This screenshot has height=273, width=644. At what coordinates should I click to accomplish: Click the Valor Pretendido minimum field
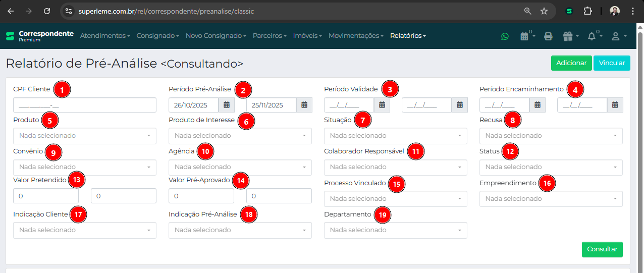pyautogui.click(x=46, y=196)
